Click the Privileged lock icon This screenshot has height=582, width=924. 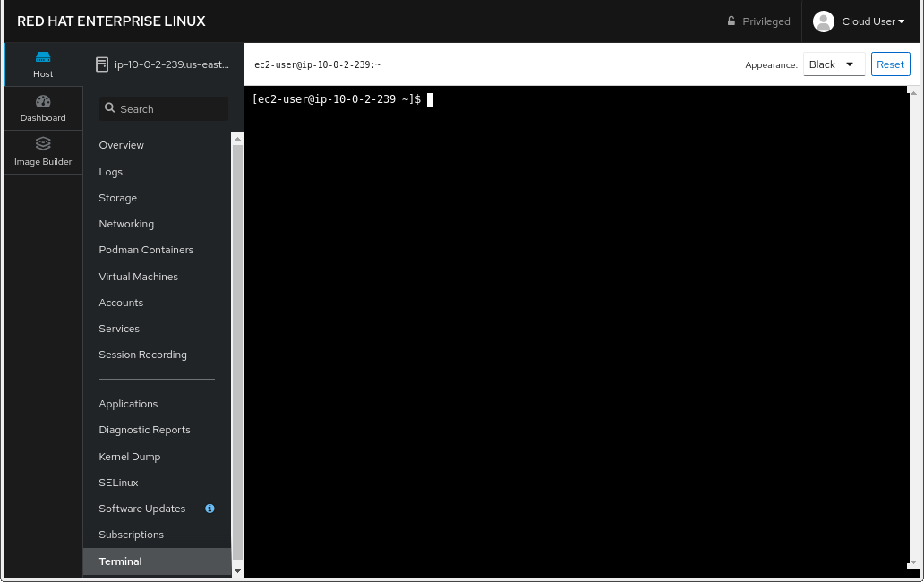731,21
